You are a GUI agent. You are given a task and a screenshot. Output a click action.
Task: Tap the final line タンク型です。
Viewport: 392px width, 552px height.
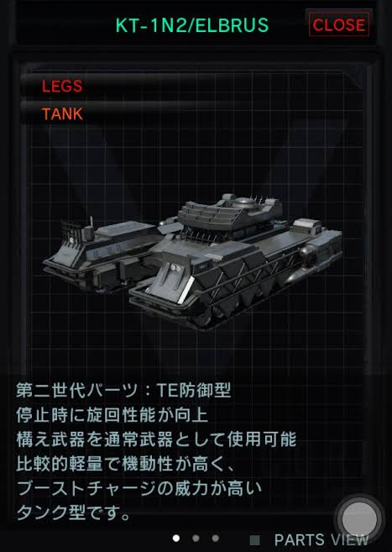pyautogui.click(x=74, y=513)
